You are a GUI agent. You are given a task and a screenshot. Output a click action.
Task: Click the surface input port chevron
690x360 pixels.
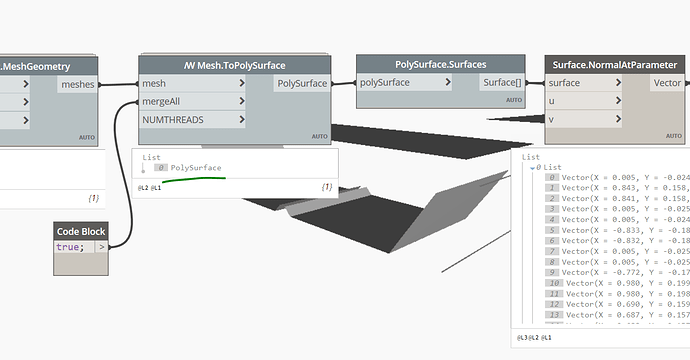tap(618, 82)
